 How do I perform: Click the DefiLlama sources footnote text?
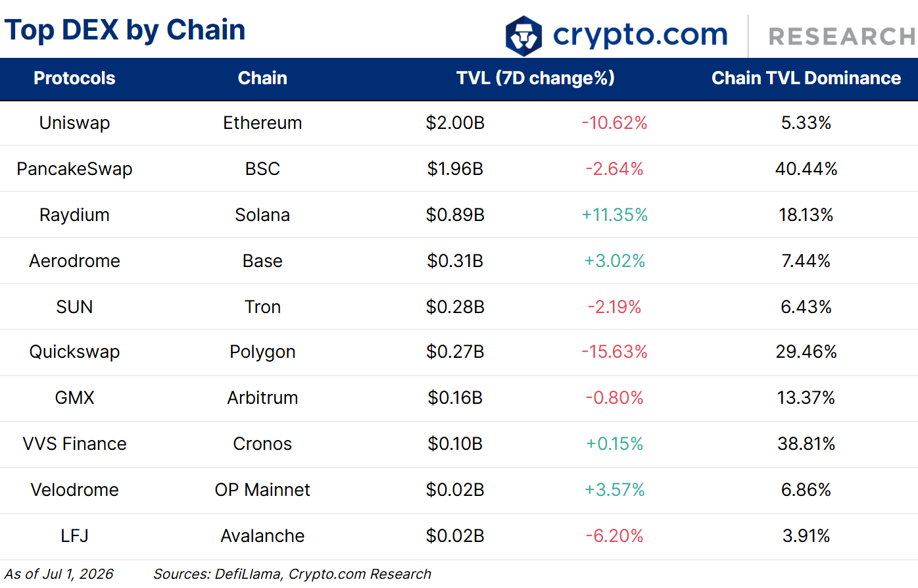(x=292, y=574)
